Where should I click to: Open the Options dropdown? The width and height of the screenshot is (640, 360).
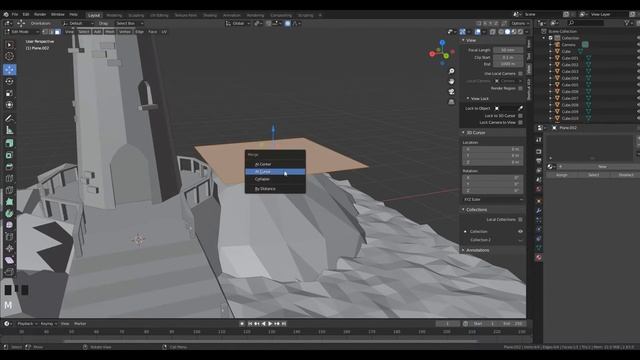(x=519, y=23)
